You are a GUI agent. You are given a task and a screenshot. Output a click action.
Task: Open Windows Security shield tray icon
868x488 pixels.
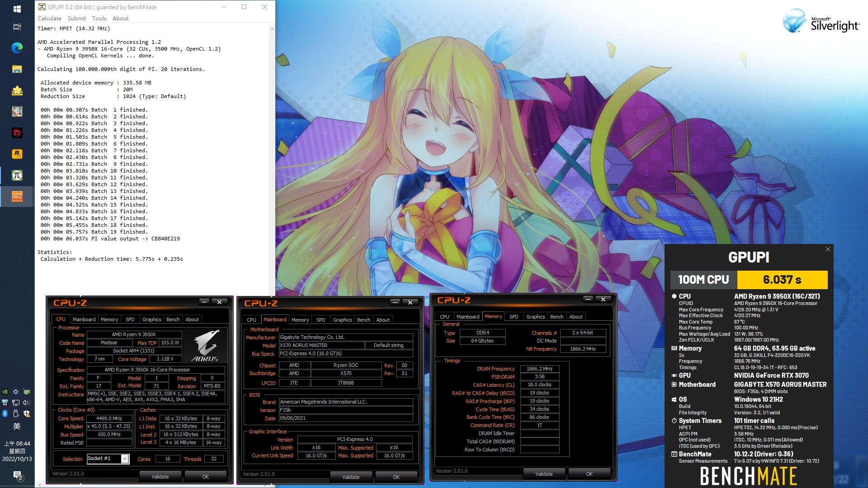(x=27, y=413)
